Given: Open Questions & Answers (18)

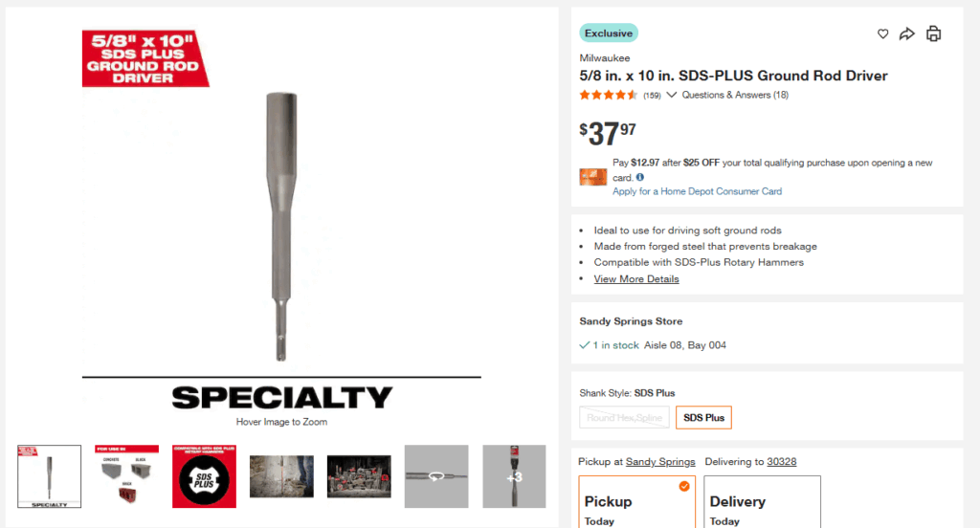Looking at the screenshot, I should click(x=734, y=95).
